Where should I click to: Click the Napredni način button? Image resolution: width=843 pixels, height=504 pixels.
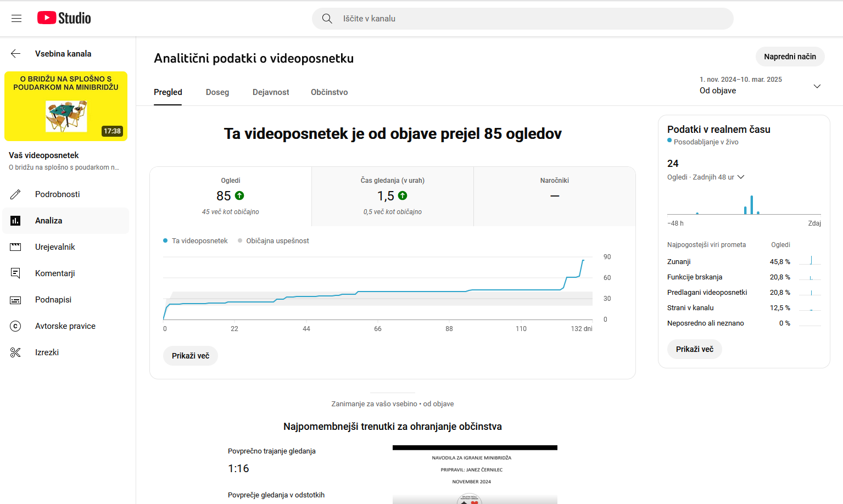click(x=790, y=57)
